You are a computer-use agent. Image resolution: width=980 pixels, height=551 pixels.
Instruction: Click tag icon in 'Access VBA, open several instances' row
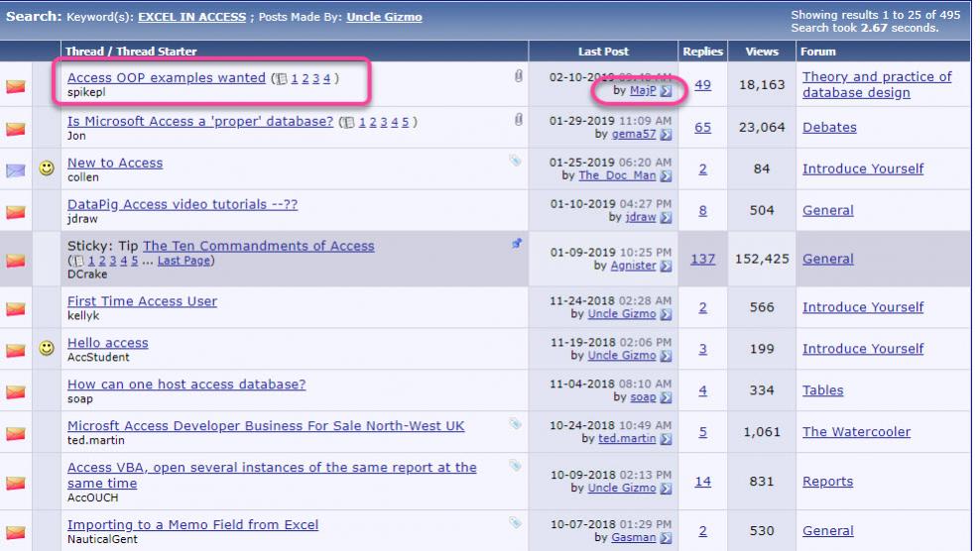[x=515, y=466]
